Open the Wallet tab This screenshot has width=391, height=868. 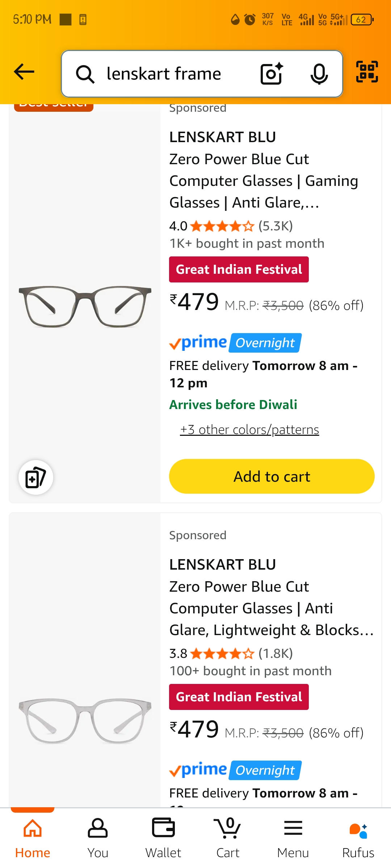point(163,838)
